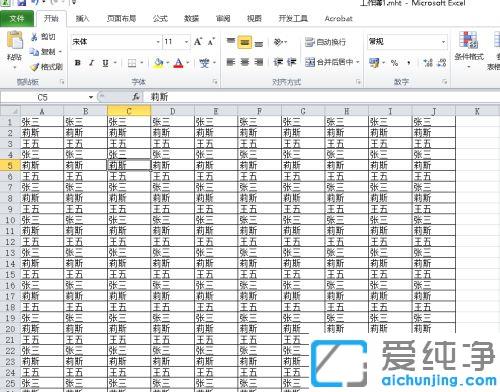Apply the red font color swatch
Image resolution: width=500 pixels, height=392 pixels.
pyautogui.click(x=179, y=63)
